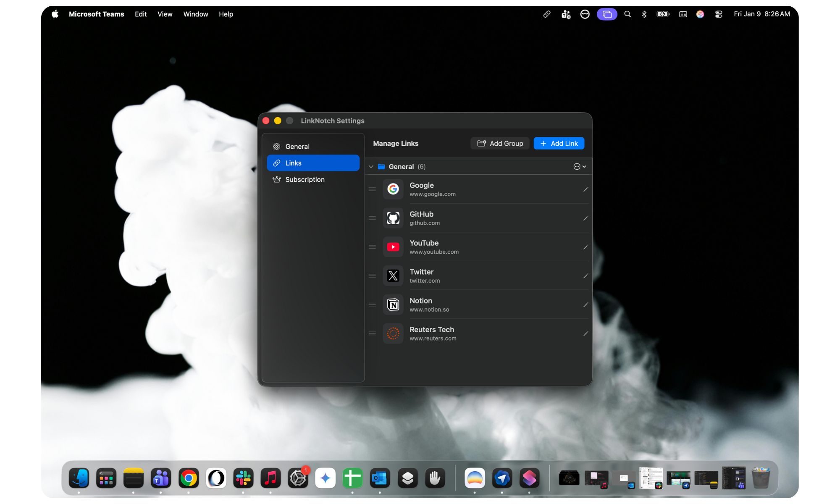Open the View menu
840x504 pixels.
click(x=164, y=14)
